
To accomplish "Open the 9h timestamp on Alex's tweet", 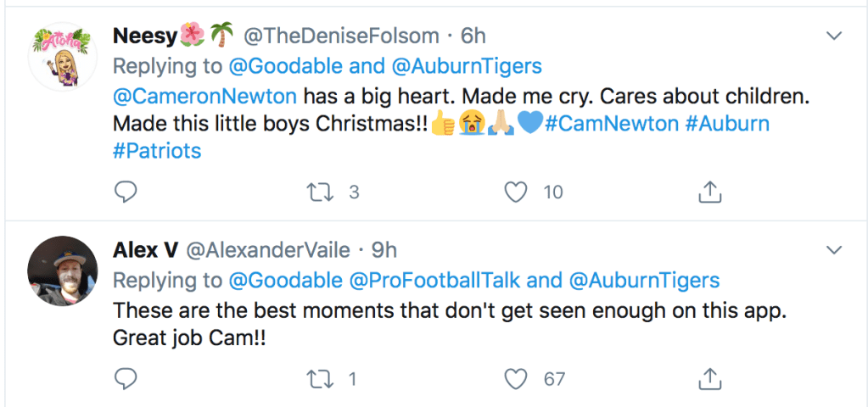I will tap(384, 250).
